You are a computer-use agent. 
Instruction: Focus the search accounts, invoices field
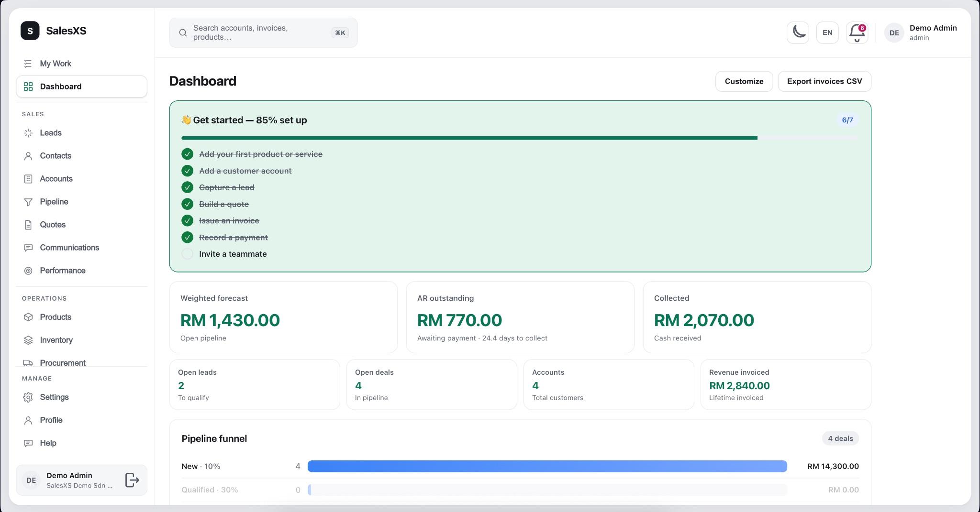[263, 33]
